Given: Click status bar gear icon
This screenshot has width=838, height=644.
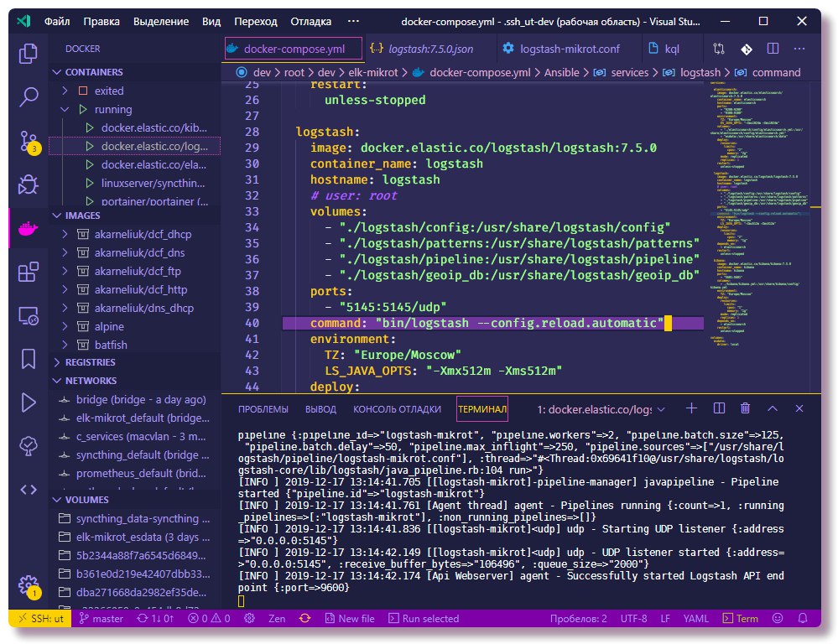Looking at the screenshot, I should pos(250,618).
